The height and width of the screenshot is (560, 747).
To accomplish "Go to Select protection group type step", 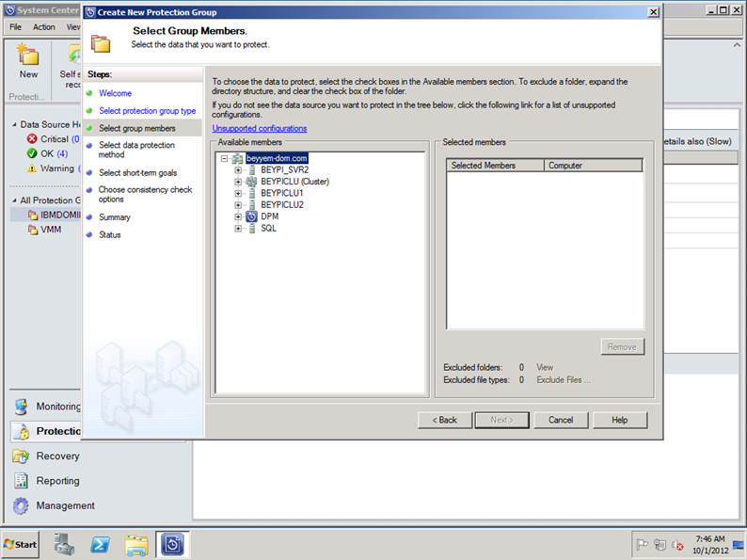I will pos(147,111).
